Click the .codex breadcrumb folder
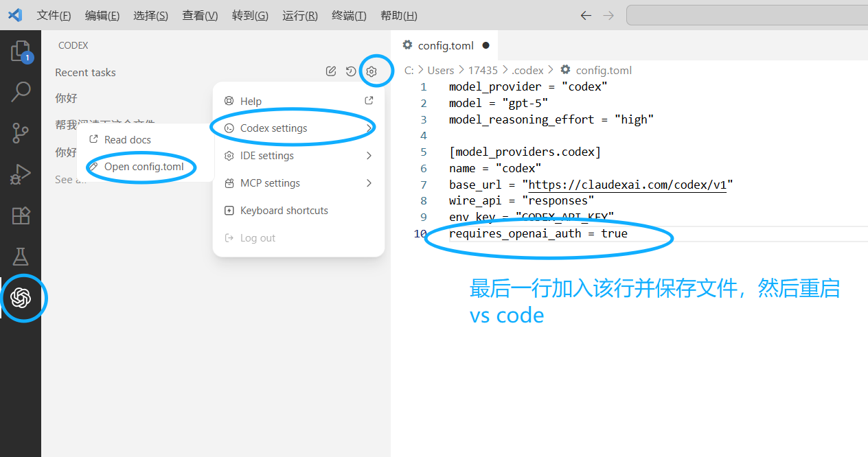Image resolution: width=868 pixels, height=457 pixels. [527, 70]
